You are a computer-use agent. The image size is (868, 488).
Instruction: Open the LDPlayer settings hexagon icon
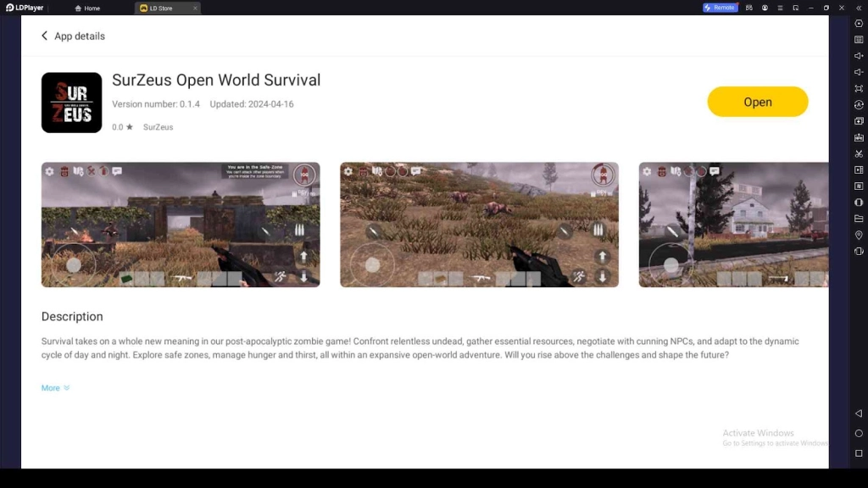coord(859,24)
